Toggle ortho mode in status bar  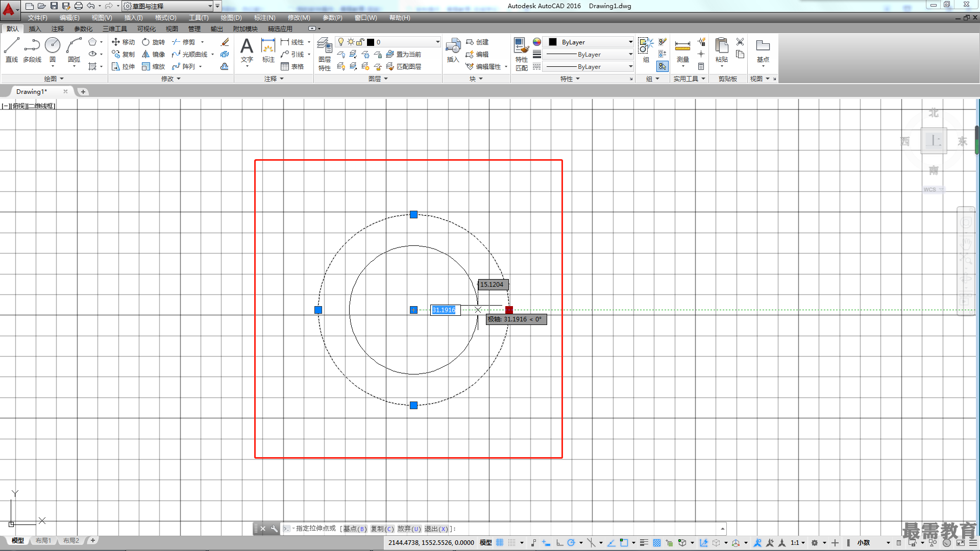(x=559, y=542)
